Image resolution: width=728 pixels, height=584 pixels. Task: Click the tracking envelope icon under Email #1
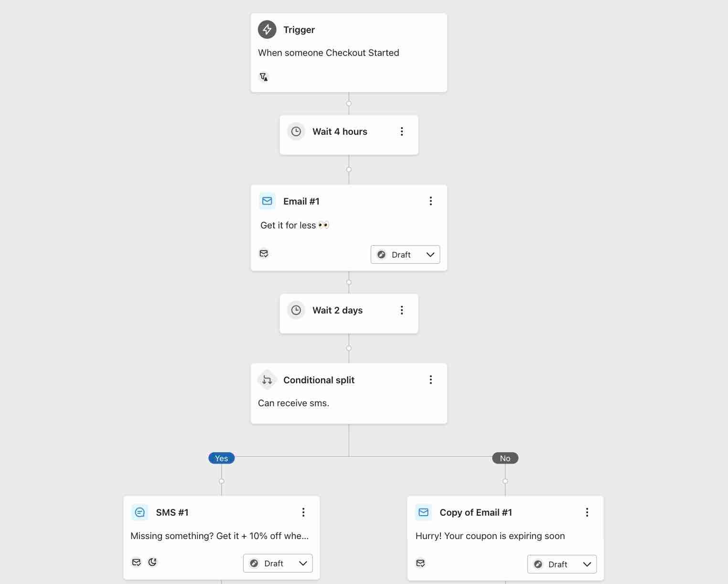264,253
